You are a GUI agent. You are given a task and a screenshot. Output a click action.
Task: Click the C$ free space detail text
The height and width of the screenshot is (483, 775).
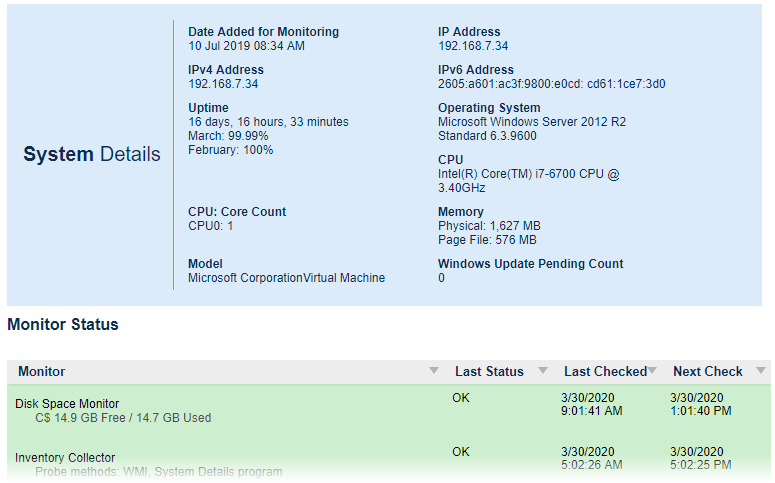[123, 418]
